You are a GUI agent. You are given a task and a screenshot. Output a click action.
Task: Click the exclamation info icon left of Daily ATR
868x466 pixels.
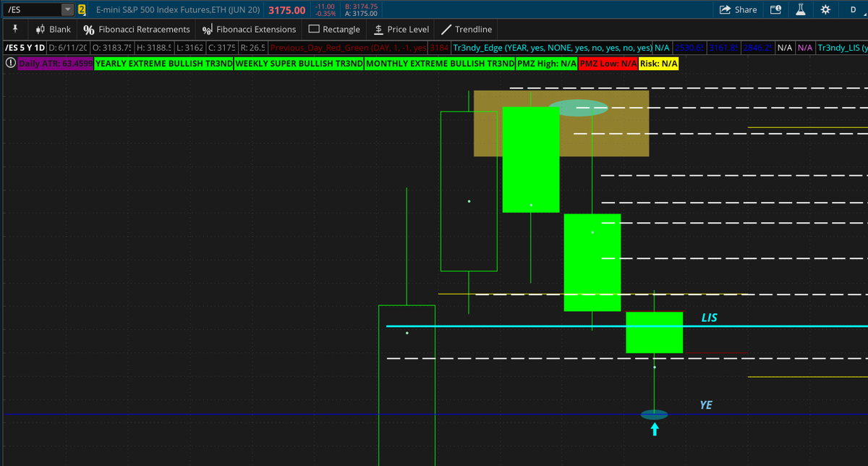(x=10, y=63)
